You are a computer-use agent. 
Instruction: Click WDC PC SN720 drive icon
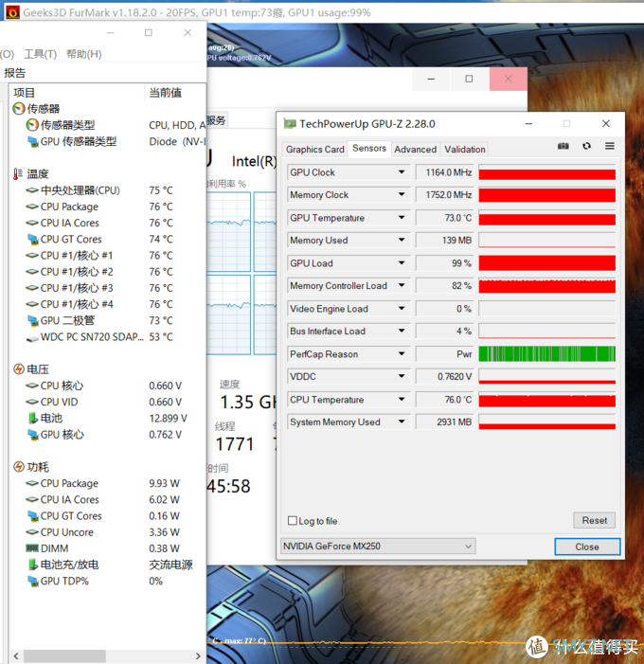[32, 338]
